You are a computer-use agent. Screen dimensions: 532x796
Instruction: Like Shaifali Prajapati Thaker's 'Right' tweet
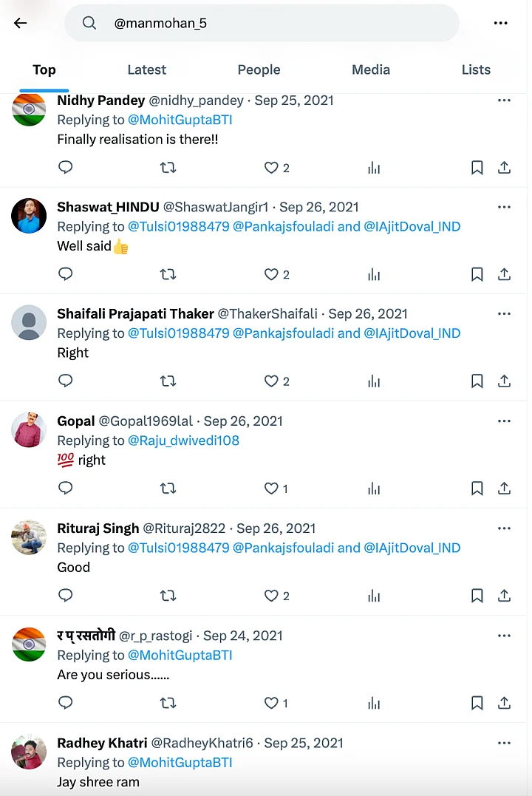click(271, 381)
